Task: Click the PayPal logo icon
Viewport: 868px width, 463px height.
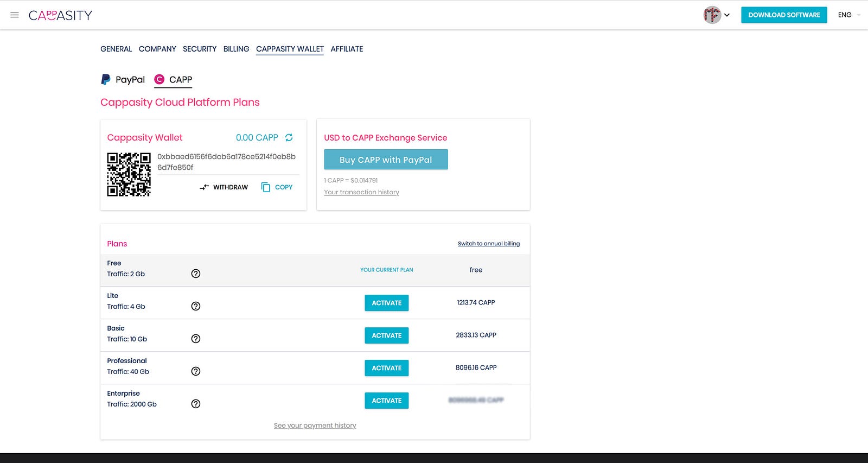Action: pyautogui.click(x=106, y=80)
